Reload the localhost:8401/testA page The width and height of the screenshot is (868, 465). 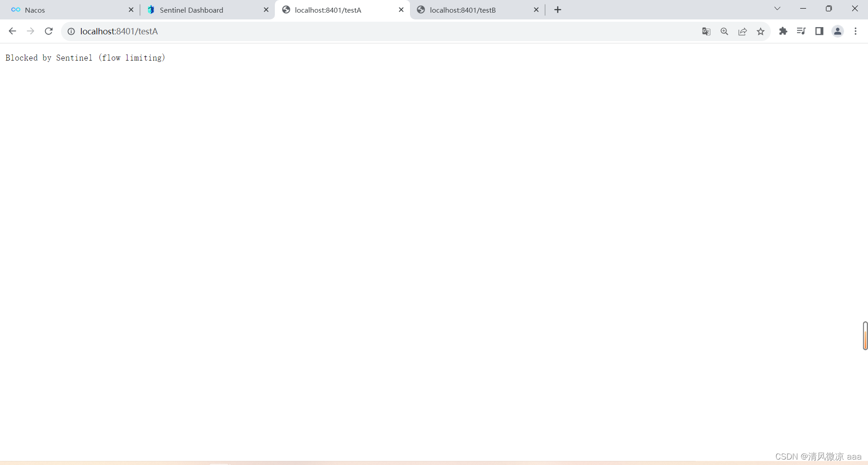[x=49, y=31]
